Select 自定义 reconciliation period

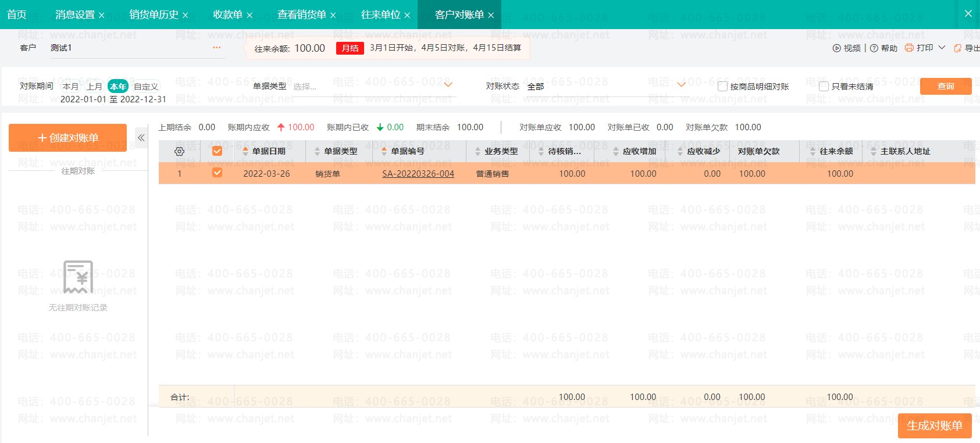[146, 87]
